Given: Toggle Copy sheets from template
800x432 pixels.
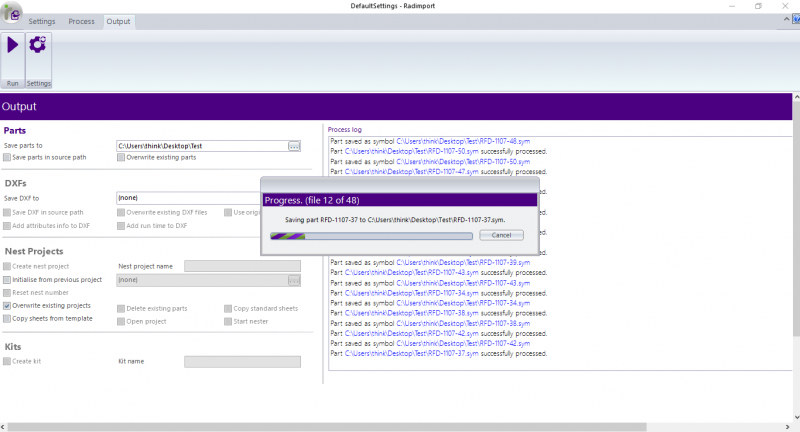Looking at the screenshot, I should click(x=7, y=318).
